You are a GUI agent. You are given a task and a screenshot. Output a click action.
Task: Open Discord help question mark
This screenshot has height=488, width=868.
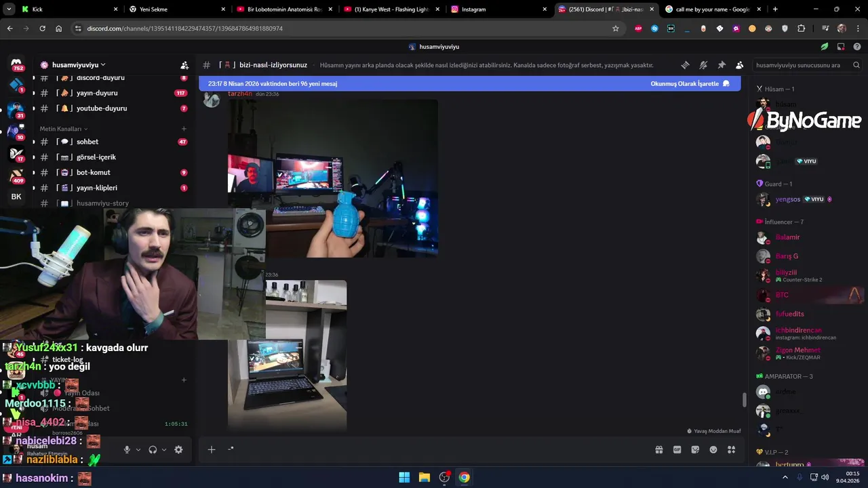click(857, 47)
